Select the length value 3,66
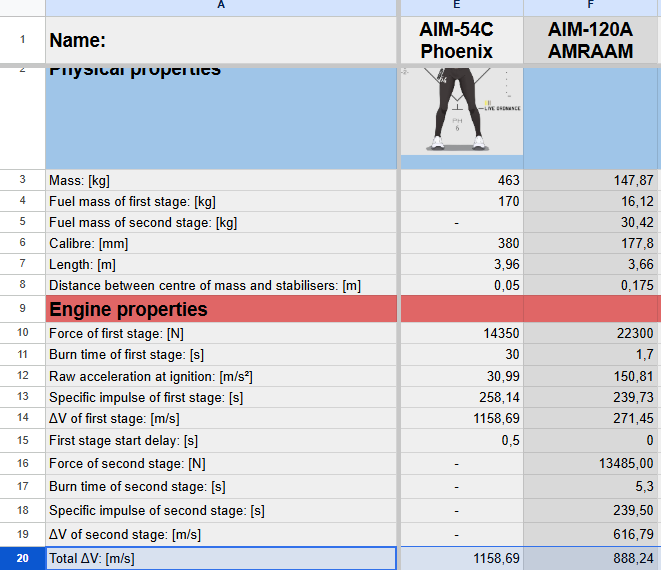 (590, 264)
